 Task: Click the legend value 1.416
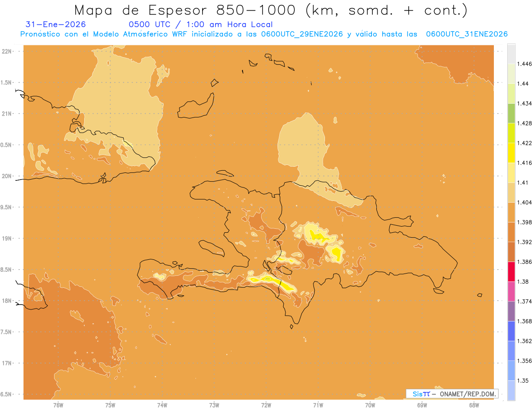click(524, 163)
